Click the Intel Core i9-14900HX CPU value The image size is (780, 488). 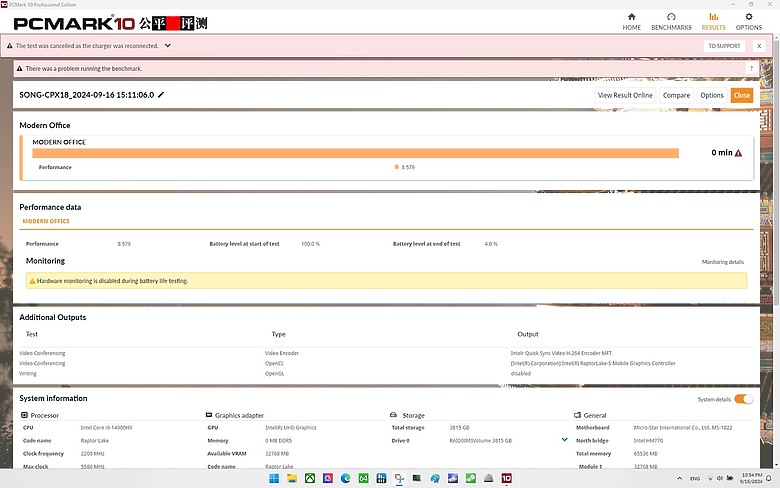coord(106,428)
